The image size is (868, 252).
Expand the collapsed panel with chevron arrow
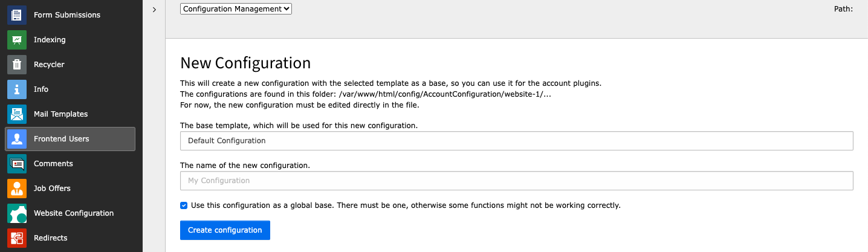pos(154,10)
